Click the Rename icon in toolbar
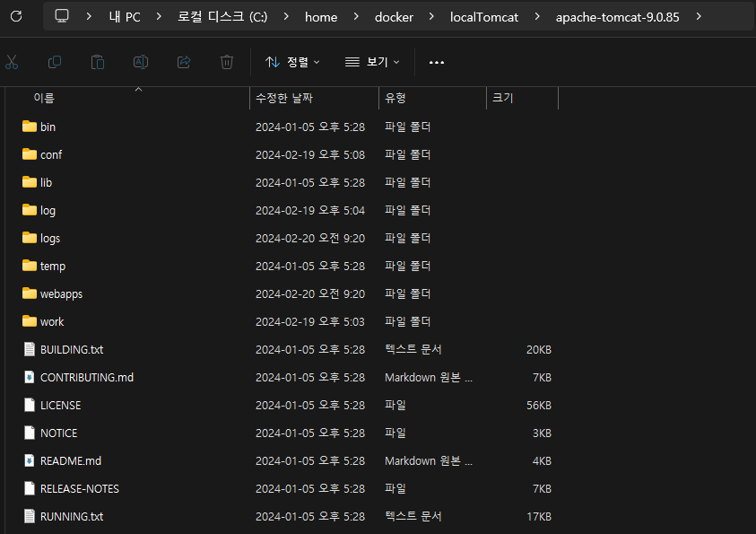 [140, 62]
